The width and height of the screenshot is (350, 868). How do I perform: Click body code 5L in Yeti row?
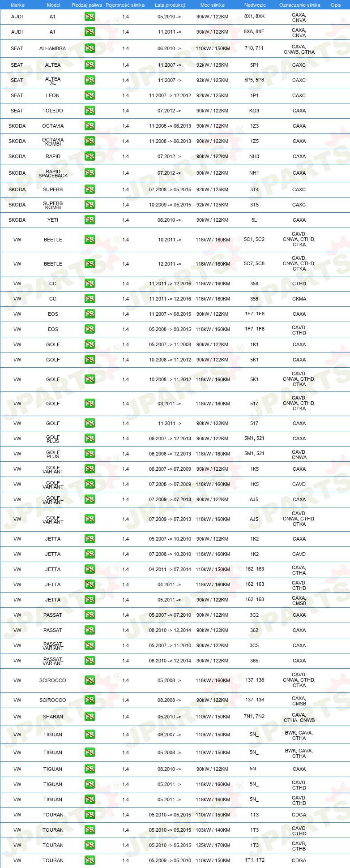pos(254,220)
